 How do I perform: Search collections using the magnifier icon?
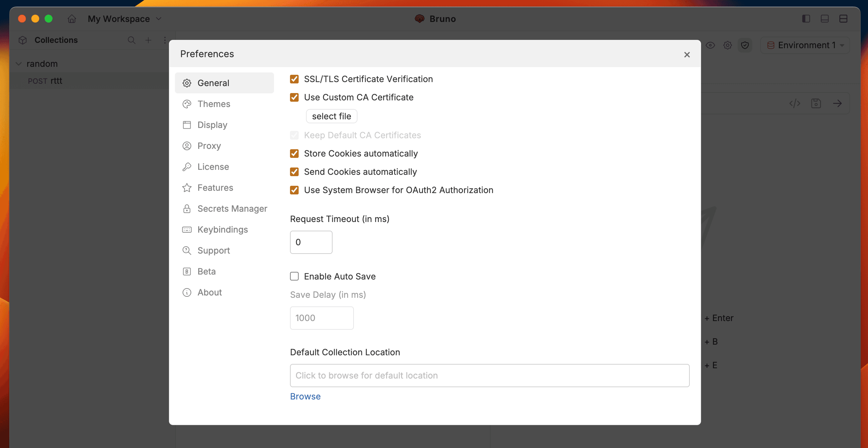(x=132, y=40)
